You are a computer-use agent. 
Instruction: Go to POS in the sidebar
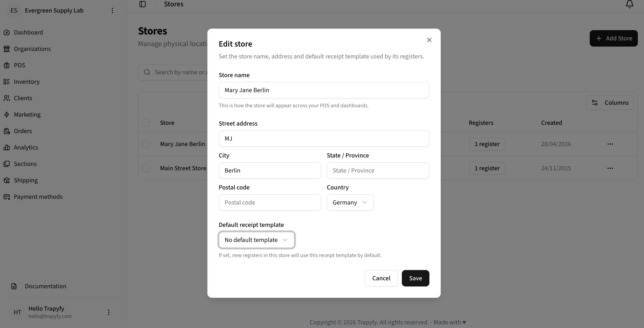pyautogui.click(x=20, y=65)
